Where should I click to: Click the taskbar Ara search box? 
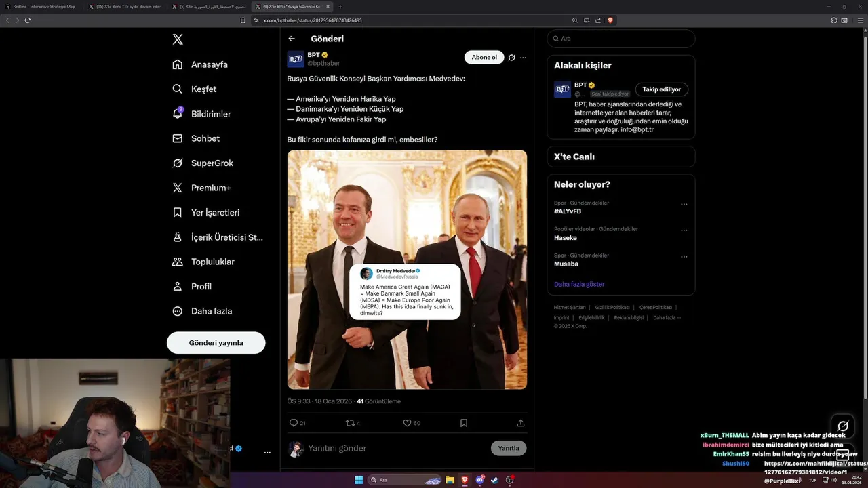coord(405,480)
